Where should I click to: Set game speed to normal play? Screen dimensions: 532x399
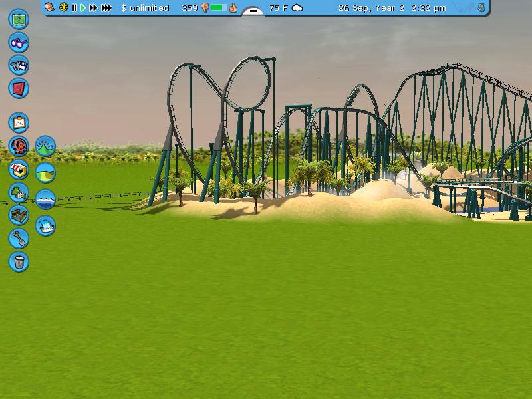coord(82,8)
